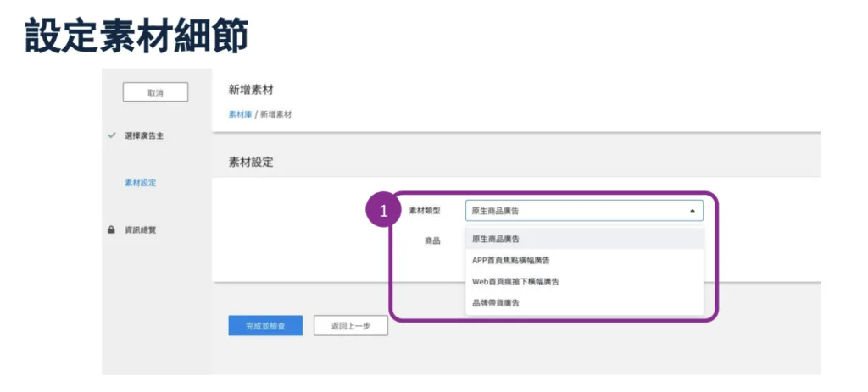Click the 商品 field label

[432, 240]
